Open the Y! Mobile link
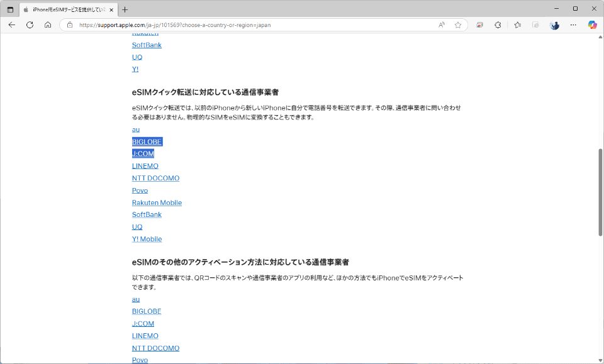This screenshot has width=604, height=364. tap(147, 240)
